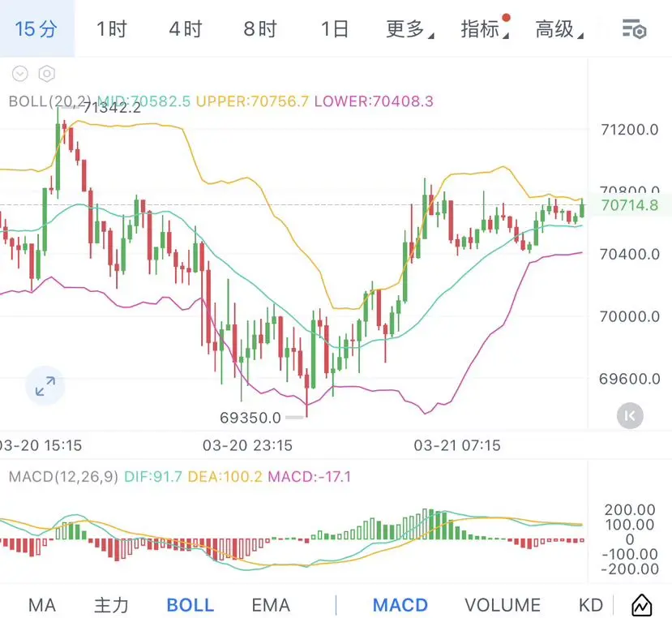The image size is (672, 618).
Task: Jump to latest candle with K button
Action: coord(630,415)
